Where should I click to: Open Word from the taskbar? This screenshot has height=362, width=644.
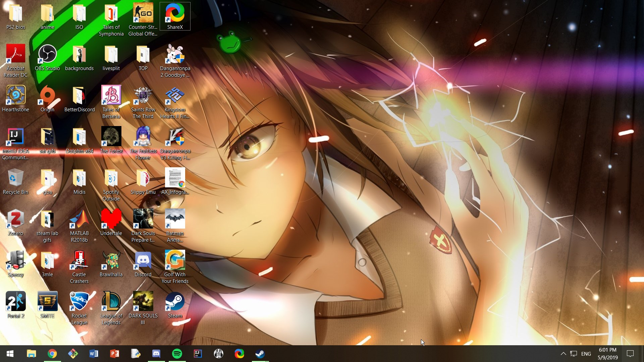(94, 354)
